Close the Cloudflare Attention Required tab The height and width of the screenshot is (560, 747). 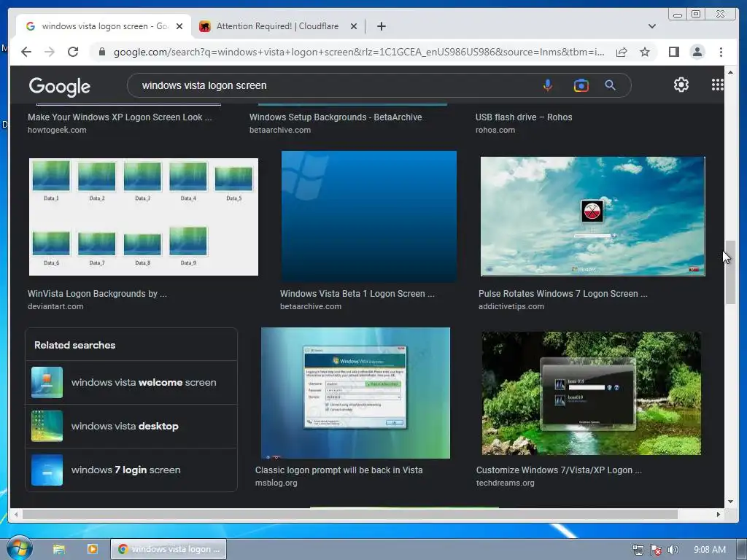click(x=354, y=26)
